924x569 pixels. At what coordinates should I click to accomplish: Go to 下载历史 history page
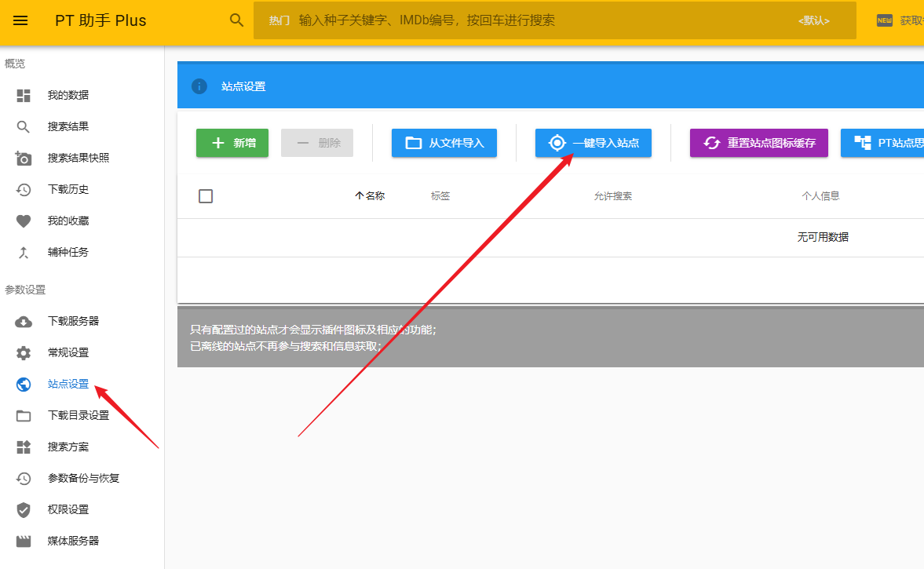(68, 189)
